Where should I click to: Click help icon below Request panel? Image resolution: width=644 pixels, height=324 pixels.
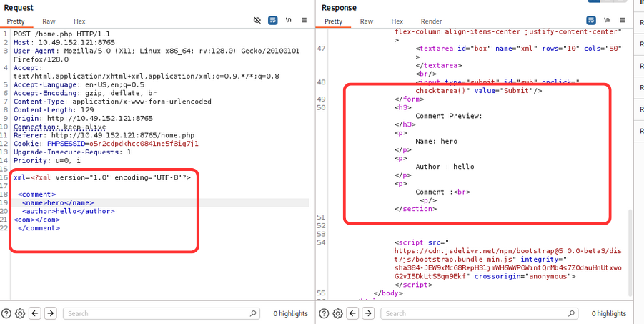tap(6, 313)
